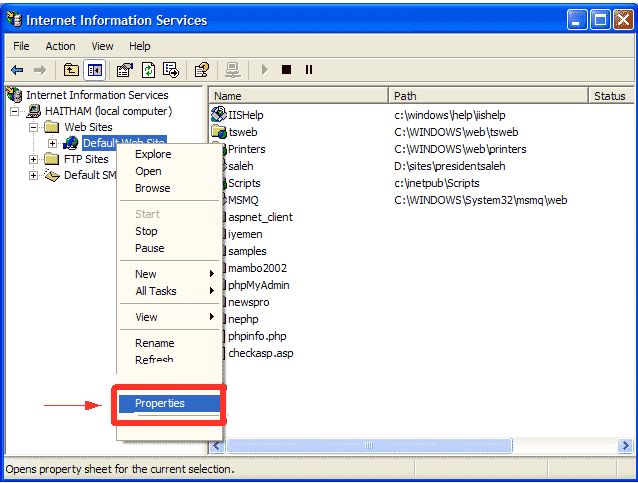638x483 pixels.
Task: Expand the Default SMTP tree node
Action: pyautogui.click(x=34, y=175)
